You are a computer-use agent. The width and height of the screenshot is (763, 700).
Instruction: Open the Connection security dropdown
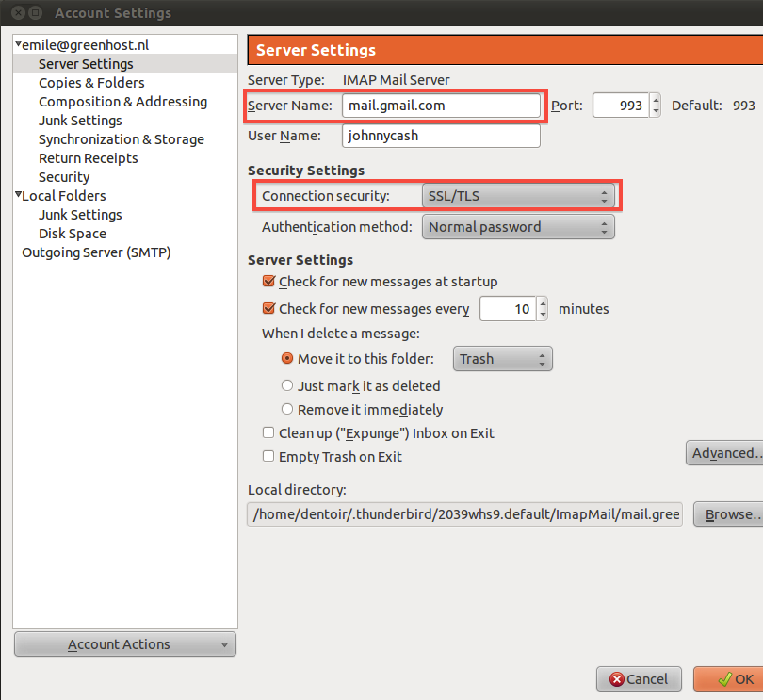[517, 196]
